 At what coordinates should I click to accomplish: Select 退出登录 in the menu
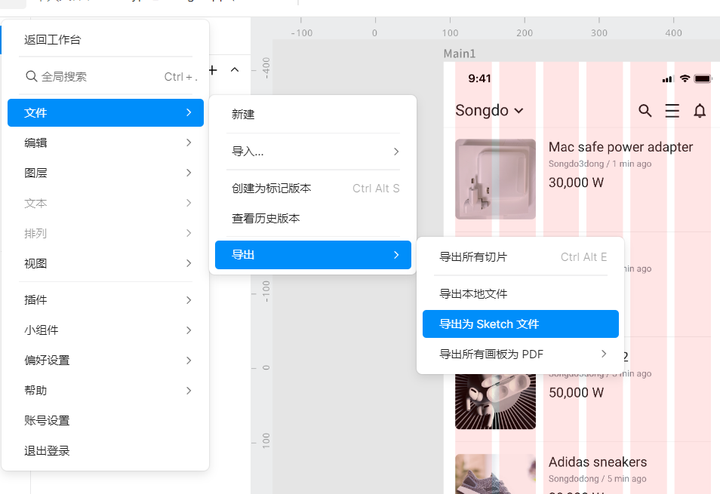[105, 451]
